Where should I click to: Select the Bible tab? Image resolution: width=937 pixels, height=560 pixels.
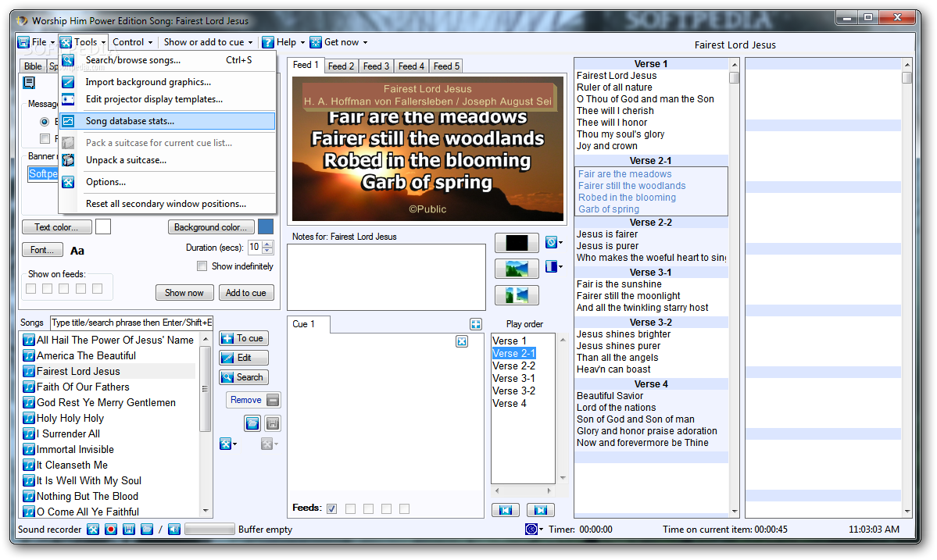tap(33, 66)
